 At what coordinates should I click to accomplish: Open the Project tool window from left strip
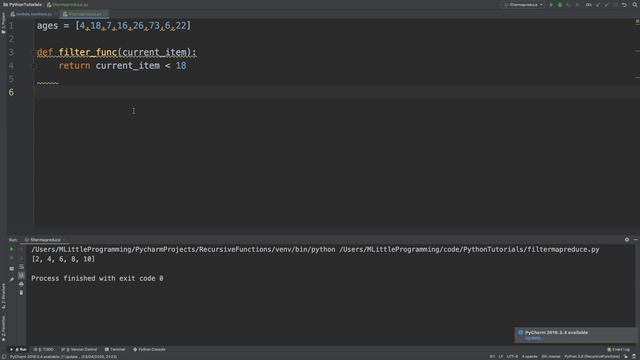[x=3, y=23]
